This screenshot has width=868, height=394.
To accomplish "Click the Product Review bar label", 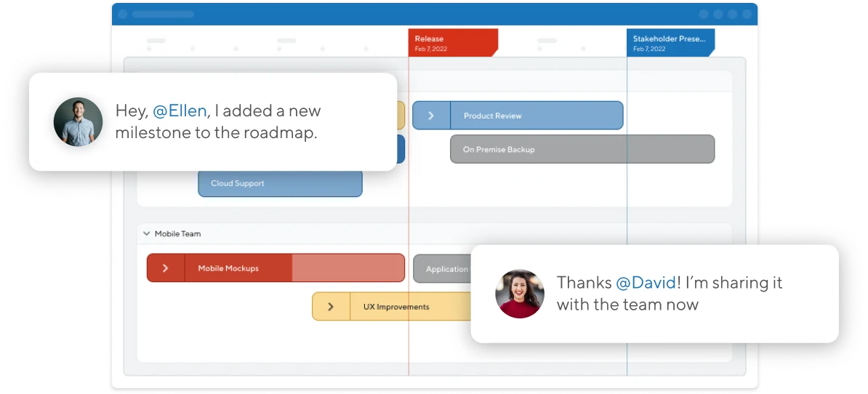I will click(x=493, y=116).
